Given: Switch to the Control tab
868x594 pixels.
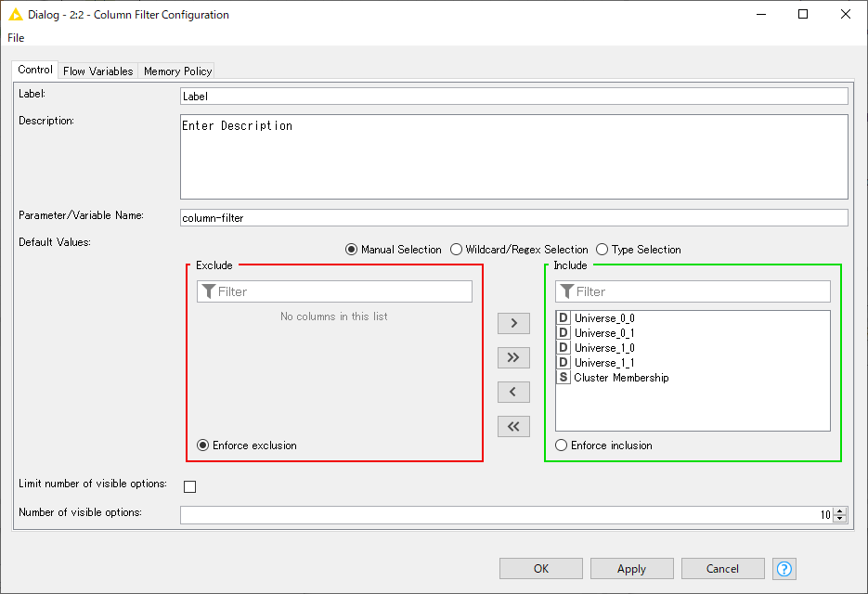Looking at the screenshot, I should point(35,70).
